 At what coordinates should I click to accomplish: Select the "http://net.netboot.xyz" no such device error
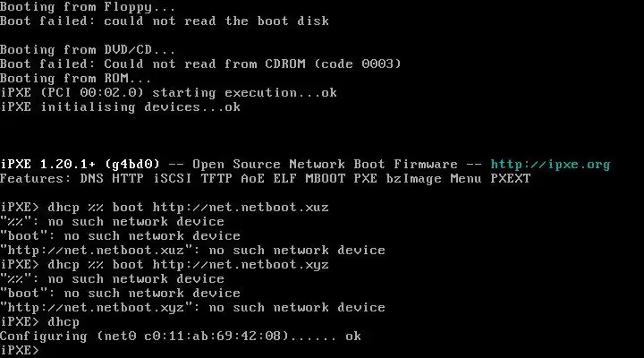point(192,307)
